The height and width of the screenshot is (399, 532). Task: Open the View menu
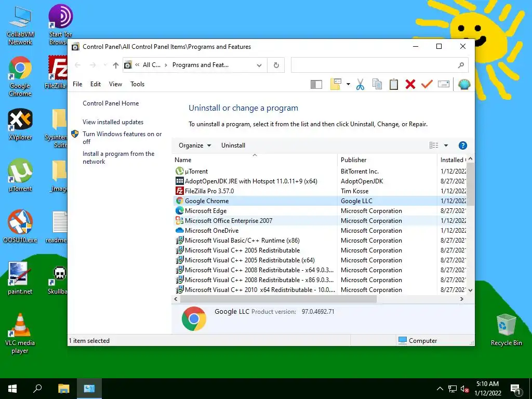(115, 84)
